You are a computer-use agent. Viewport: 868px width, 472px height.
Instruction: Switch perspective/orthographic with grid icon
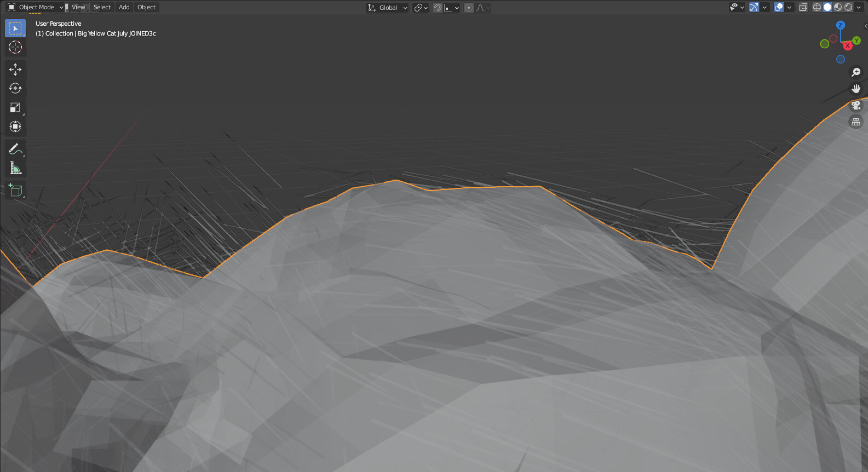point(856,122)
